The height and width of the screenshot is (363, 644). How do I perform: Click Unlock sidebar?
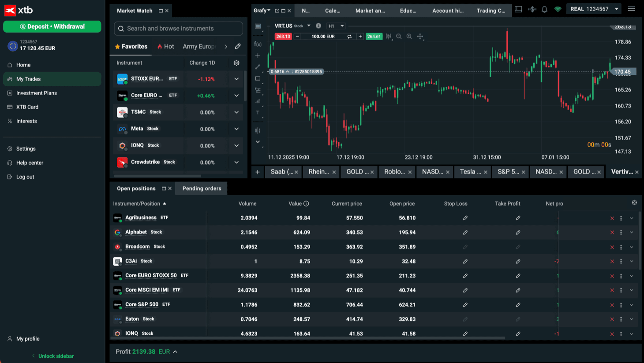[52, 356]
